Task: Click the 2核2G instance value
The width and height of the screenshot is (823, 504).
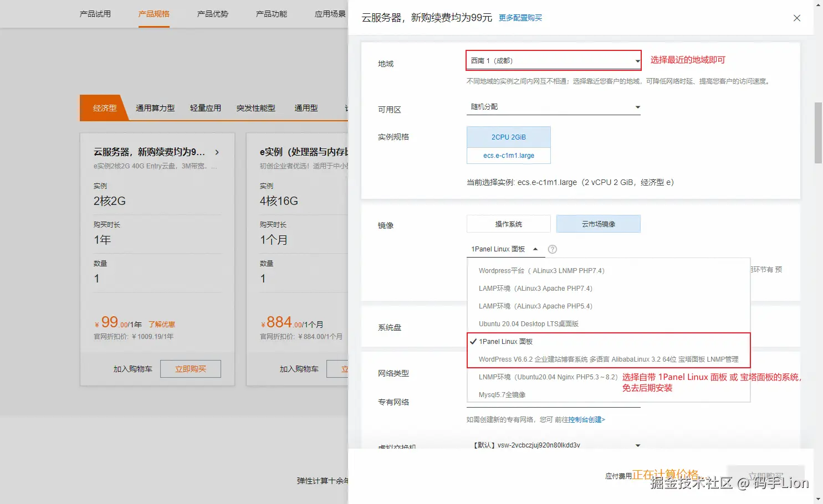Action: click(110, 201)
